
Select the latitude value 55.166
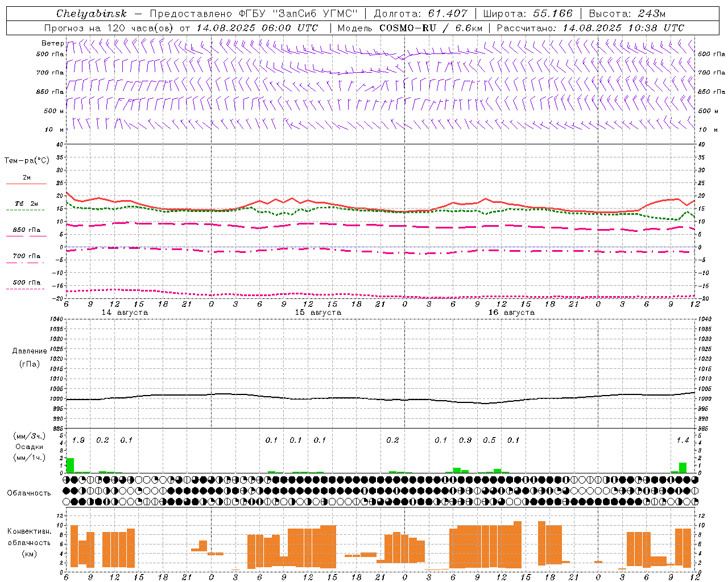[553, 14]
